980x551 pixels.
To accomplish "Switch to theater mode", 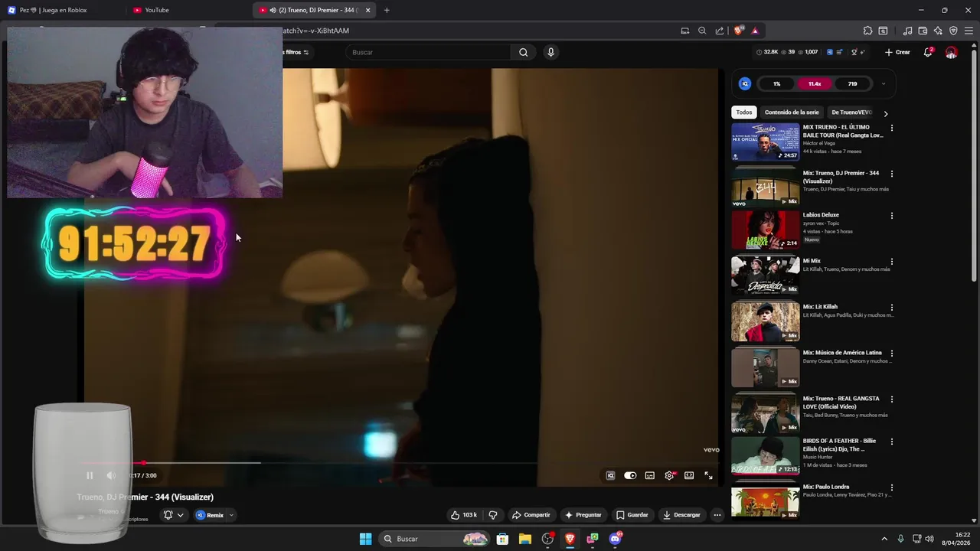I will [689, 475].
